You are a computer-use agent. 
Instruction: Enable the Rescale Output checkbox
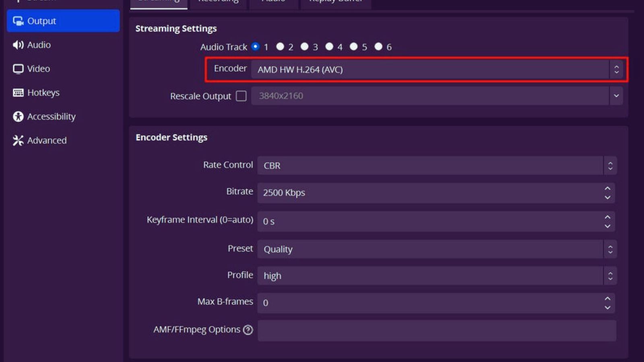coord(241,96)
